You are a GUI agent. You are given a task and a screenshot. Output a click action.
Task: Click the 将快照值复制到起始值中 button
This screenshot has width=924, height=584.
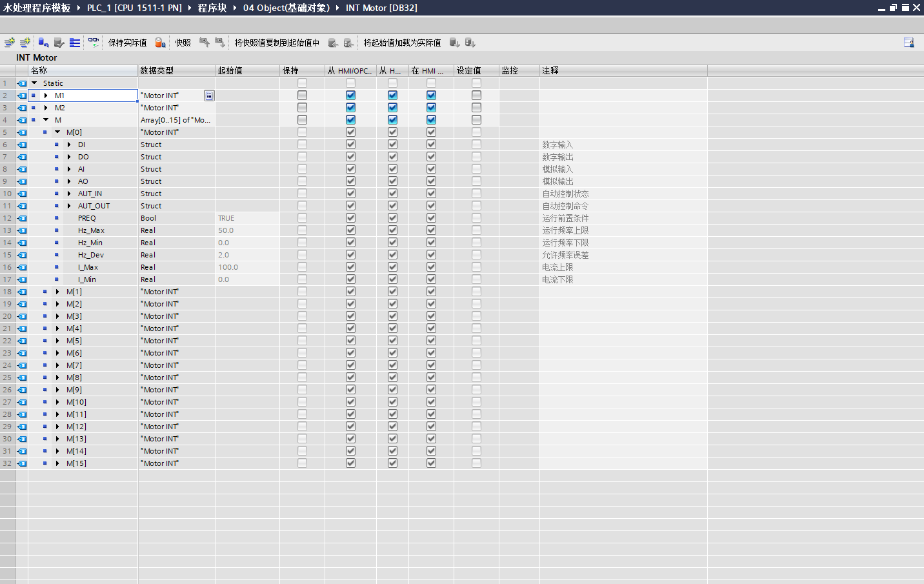pyautogui.click(x=277, y=42)
